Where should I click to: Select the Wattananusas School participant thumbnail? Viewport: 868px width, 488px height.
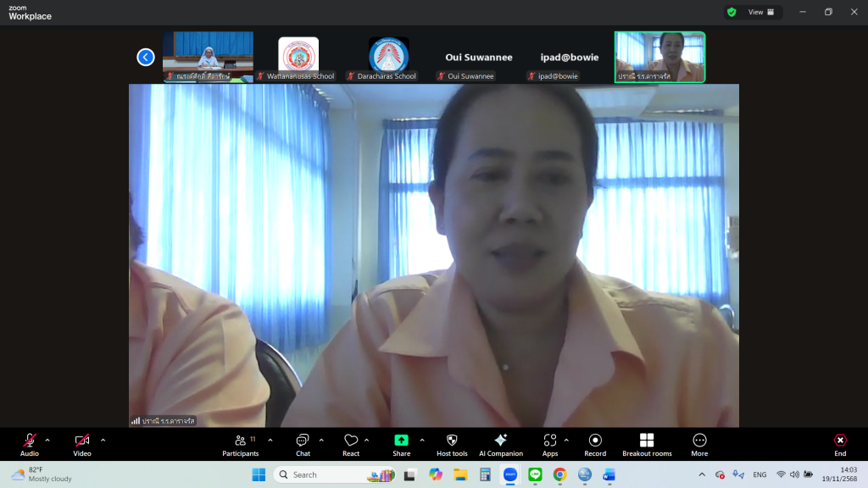(x=298, y=57)
